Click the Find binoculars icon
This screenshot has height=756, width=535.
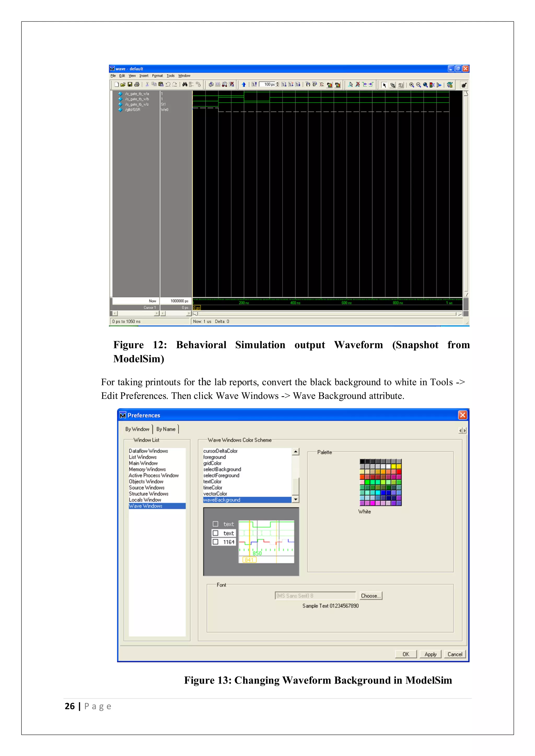185,85
